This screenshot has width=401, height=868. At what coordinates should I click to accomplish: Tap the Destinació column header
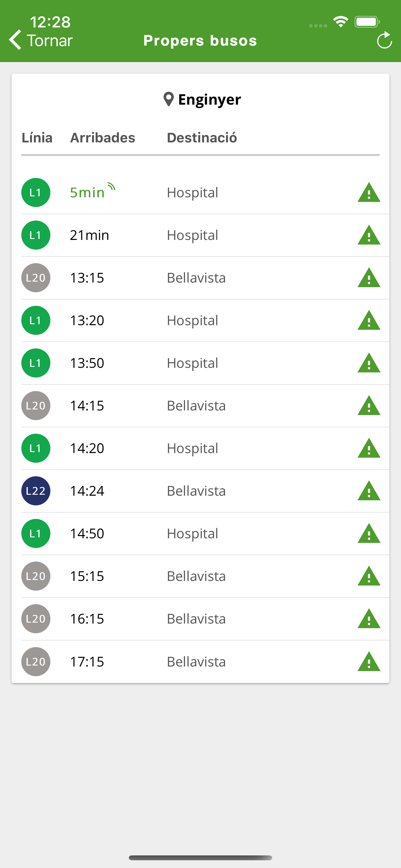pyautogui.click(x=202, y=138)
